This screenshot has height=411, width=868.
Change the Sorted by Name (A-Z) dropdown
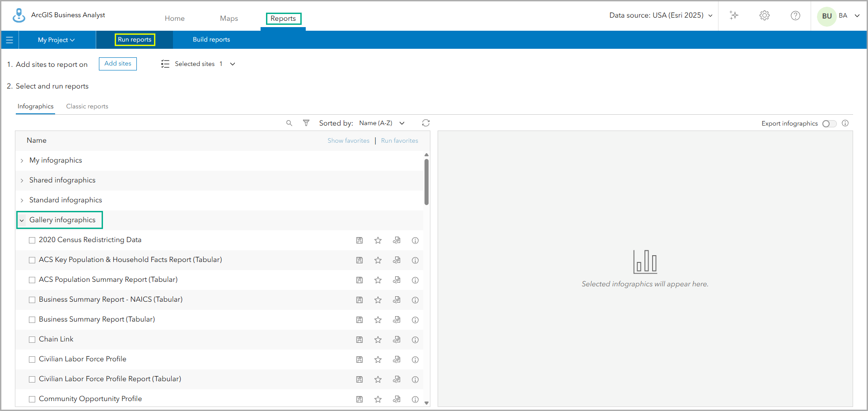pyautogui.click(x=382, y=123)
